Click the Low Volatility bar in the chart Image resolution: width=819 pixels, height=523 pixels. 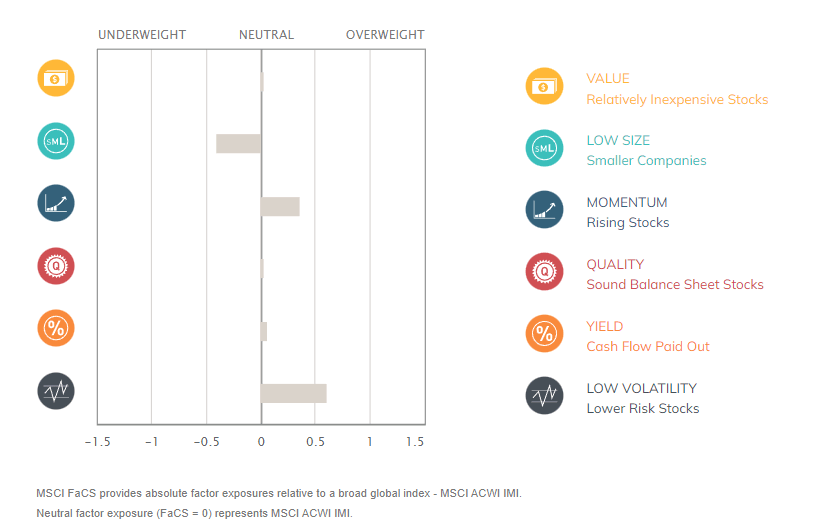point(293,393)
